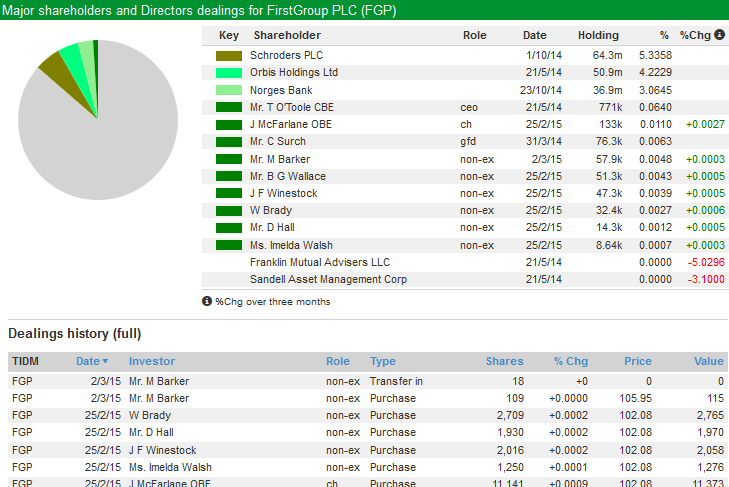Click the %Chg info icon in table header

click(719, 35)
